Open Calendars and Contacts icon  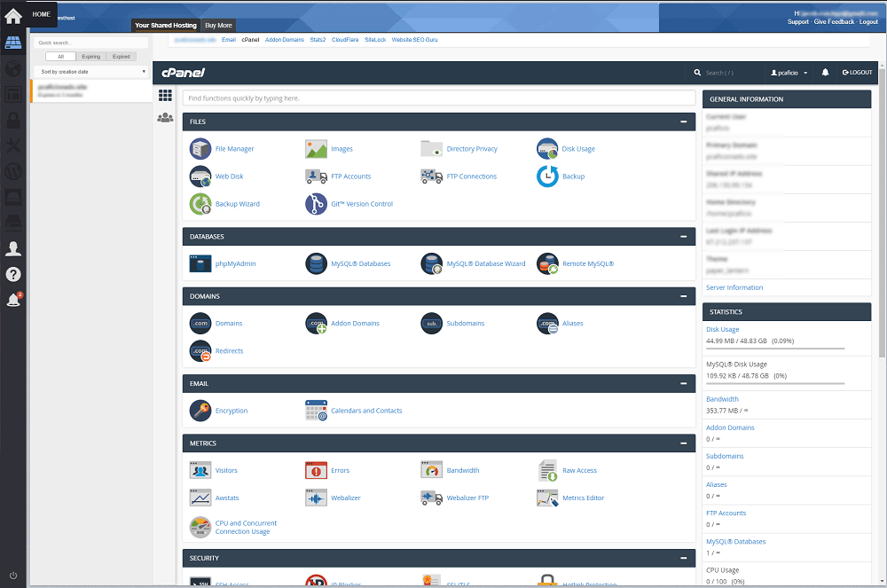click(317, 411)
